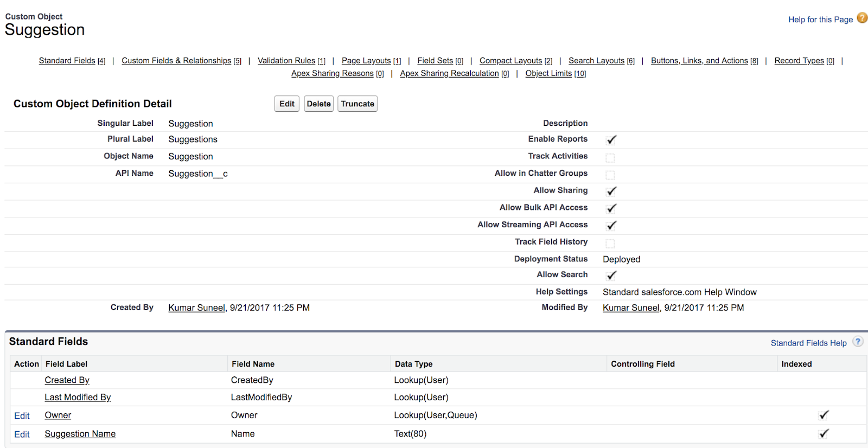Click Standard salesforce.com Help Window text
This screenshot has height=448, width=868.
point(680,292)
